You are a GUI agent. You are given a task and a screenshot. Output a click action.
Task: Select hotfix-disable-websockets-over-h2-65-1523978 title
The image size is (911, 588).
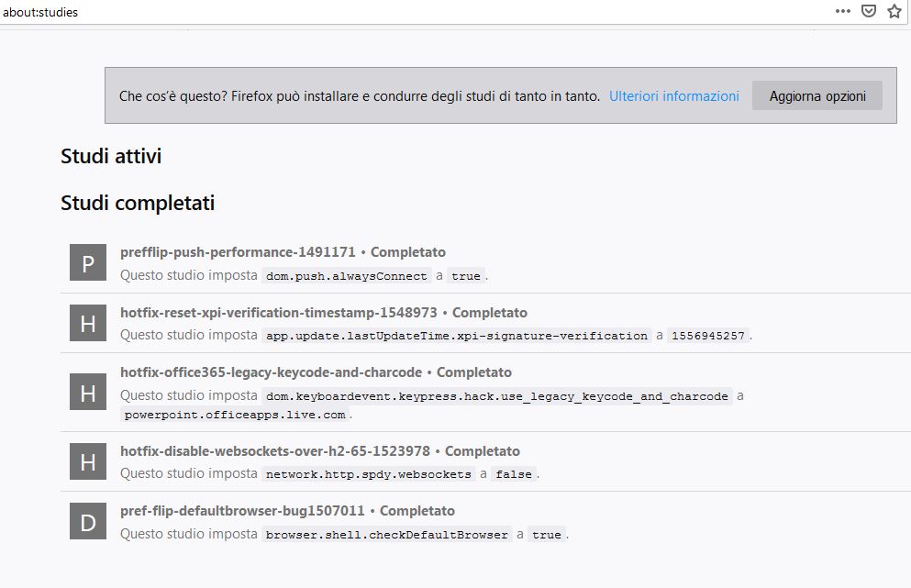coord(275,451)
